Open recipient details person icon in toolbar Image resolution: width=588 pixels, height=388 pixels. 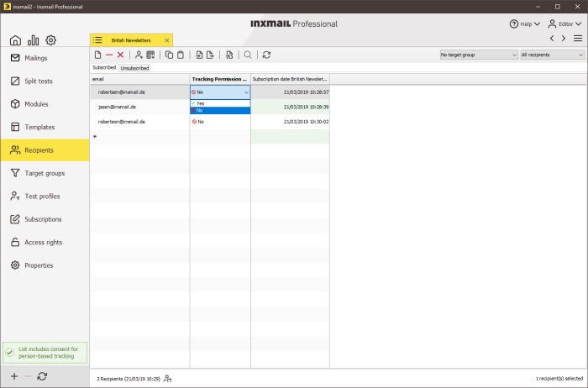tap(139, 55)
